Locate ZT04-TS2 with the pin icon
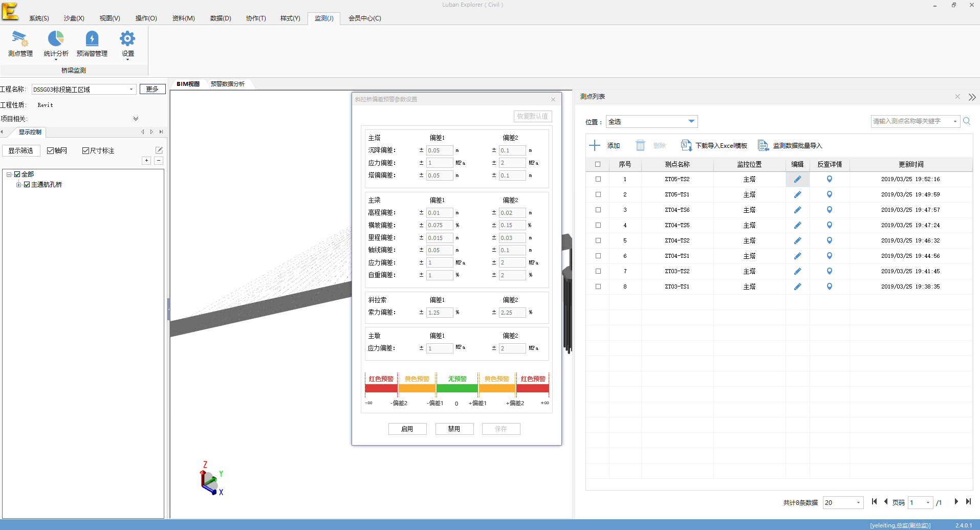Screen dimensions: 980x530 tap(830, 240)
